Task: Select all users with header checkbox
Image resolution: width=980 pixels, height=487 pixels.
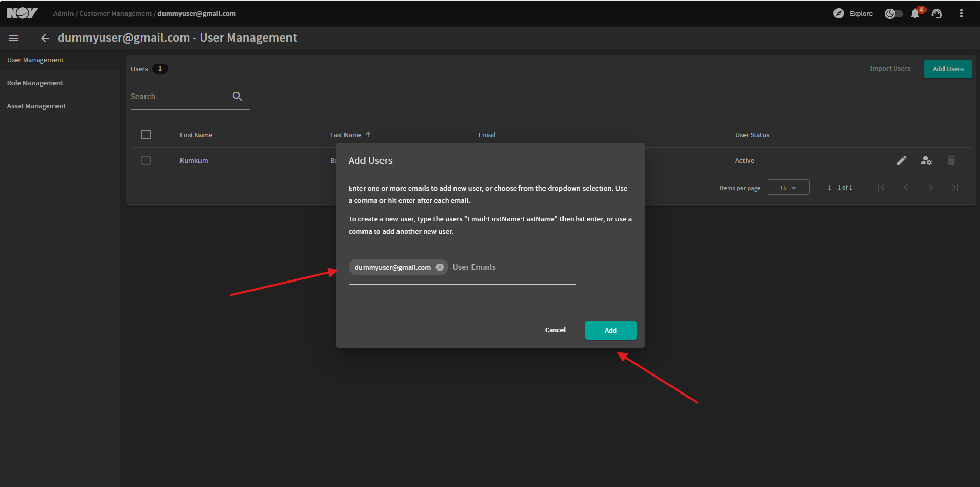Action: point(146,135)
